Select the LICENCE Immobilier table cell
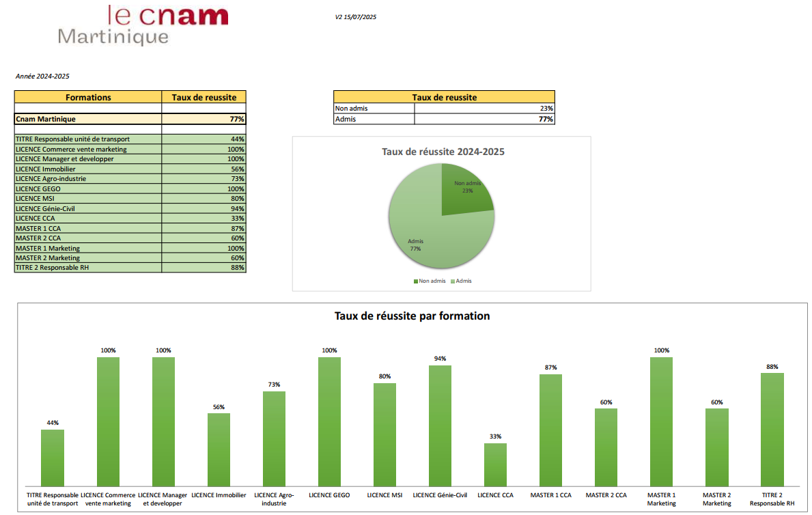Screen dimensions: 812x515 [88, 169]
